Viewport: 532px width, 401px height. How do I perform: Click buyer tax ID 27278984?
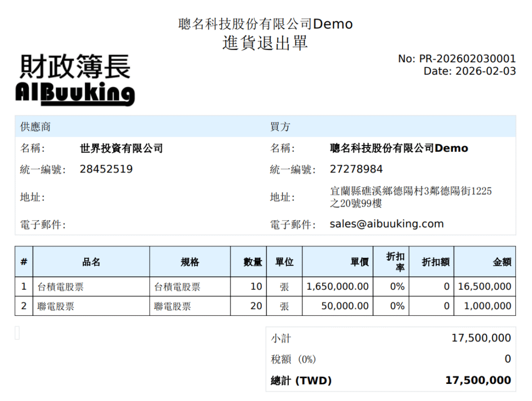(x=356, y=169)
